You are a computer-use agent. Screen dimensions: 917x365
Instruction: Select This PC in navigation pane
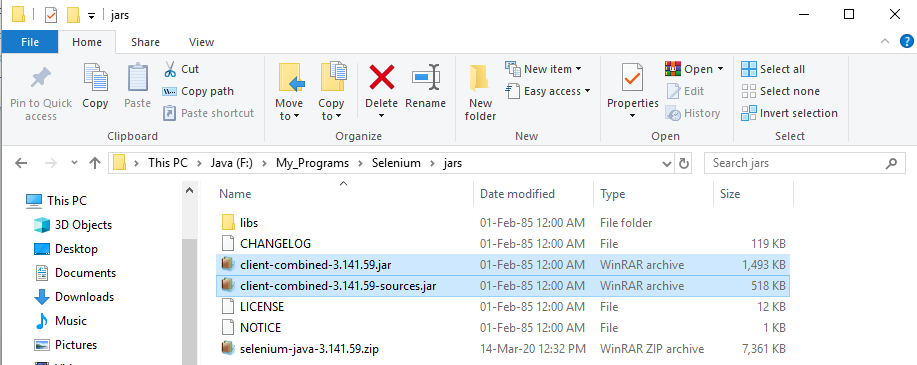pyautogui.click(x=56, y=201)
